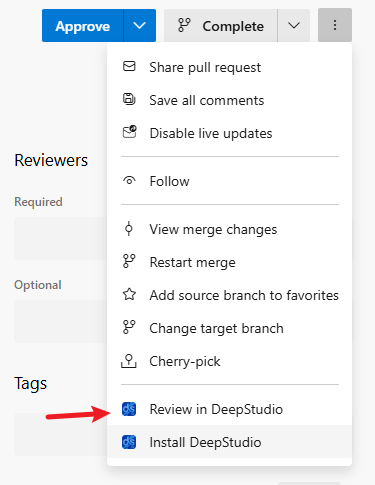The height and width of the screenshot is (485, 375).
Task: Click the ds icon beside Install DeepStudio
Action: [x=129, y=442]
